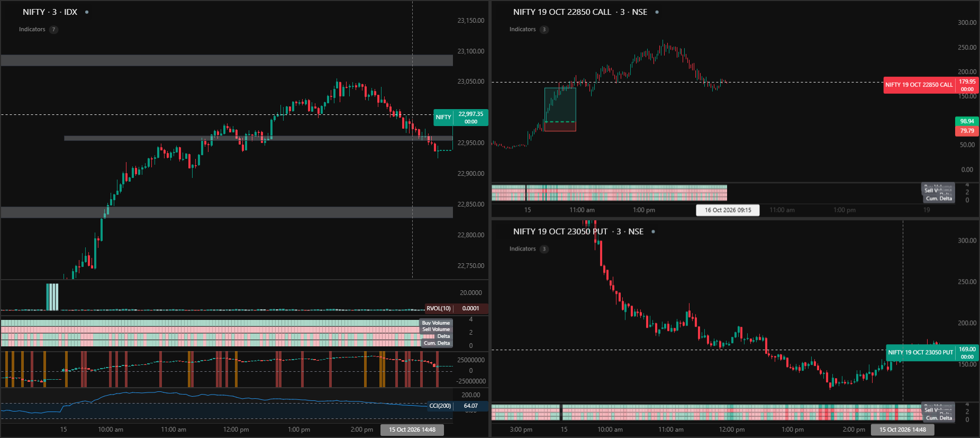The width and height of the screenshot is (980, 438).
Task: Click the IDX exchange label on NIFTY chart
Action: tap(70, 12)
